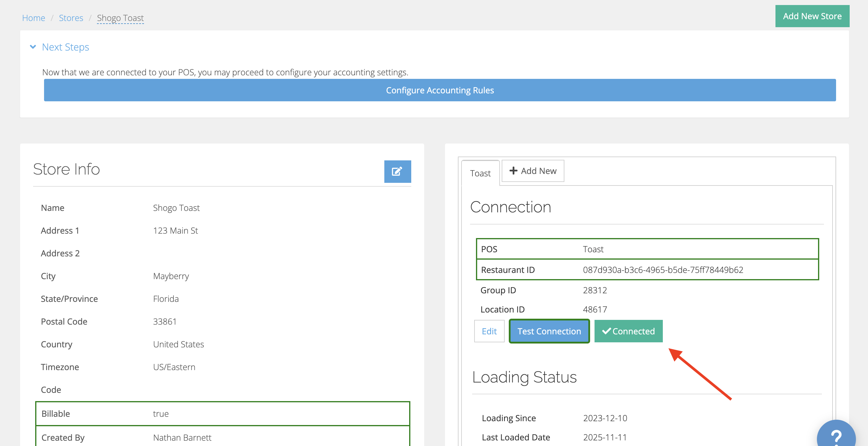Switch to the Toast connection tab

click(480, 173)
